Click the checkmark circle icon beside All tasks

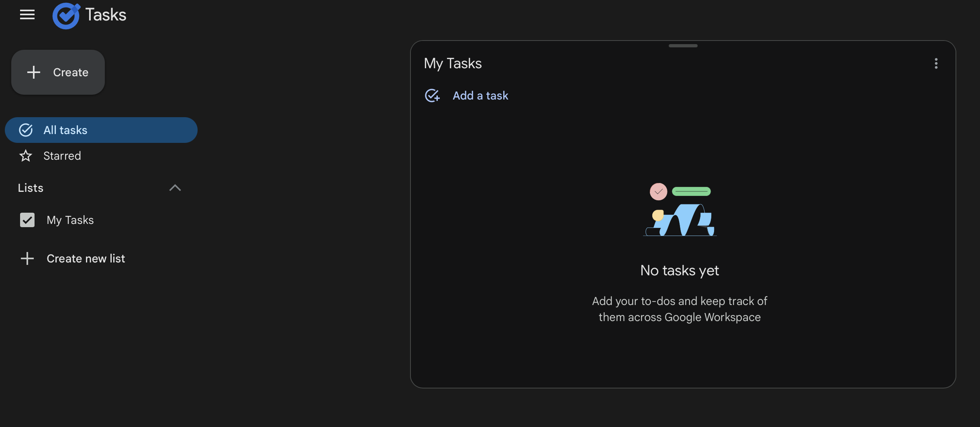(x=26, y=130)
